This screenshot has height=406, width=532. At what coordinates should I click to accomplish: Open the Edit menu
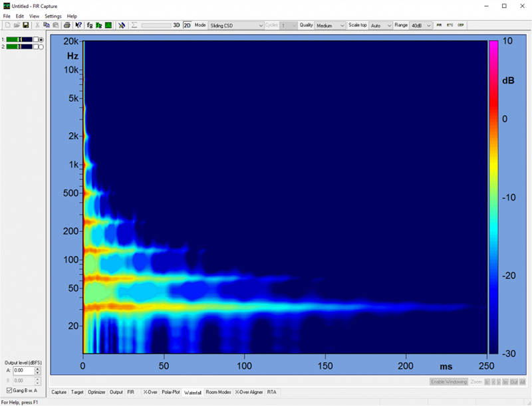coord(20,16)
